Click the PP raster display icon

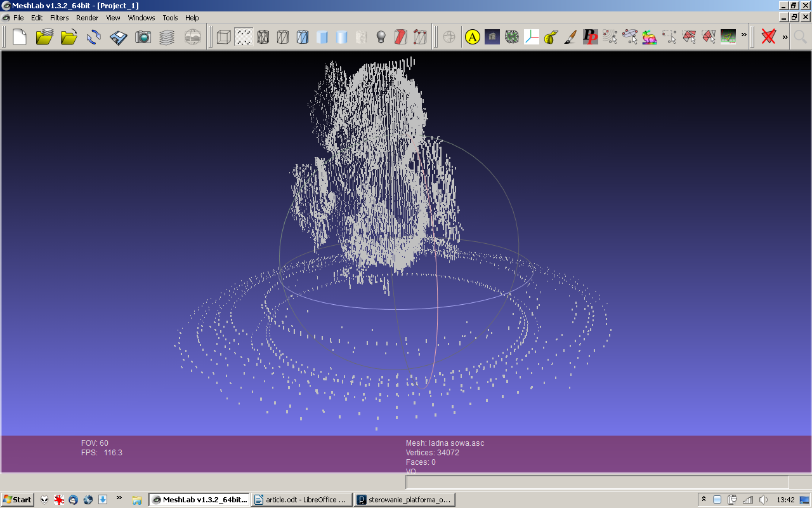590,37
